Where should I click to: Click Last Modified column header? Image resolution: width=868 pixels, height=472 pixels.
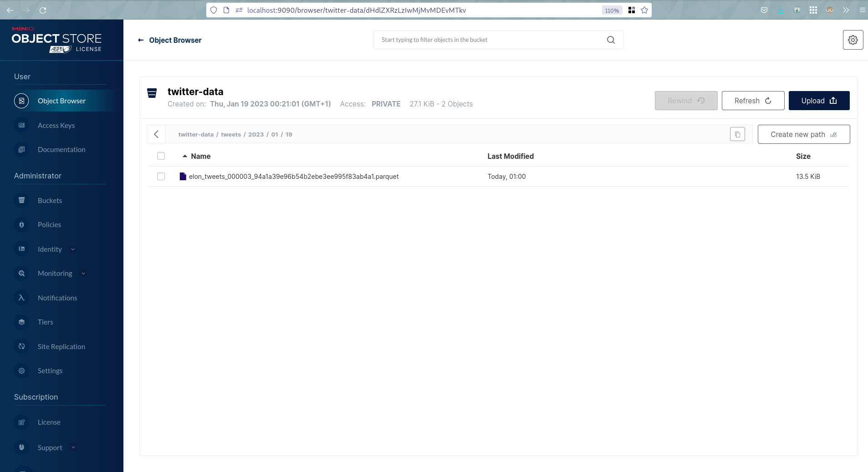pos(511,156)
